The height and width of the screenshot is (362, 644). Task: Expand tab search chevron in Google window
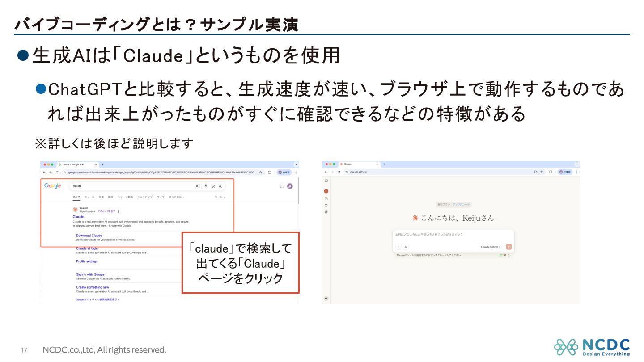coord(296,164)
